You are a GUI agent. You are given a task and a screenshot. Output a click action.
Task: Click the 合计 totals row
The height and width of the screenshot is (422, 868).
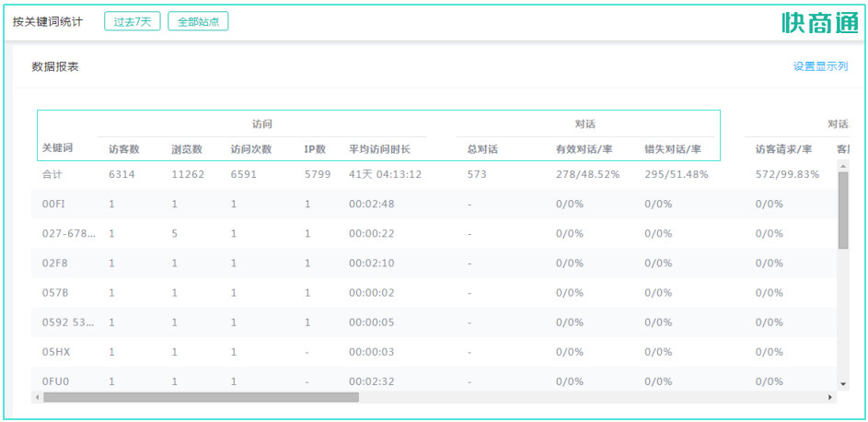click(x=52, y=174)
